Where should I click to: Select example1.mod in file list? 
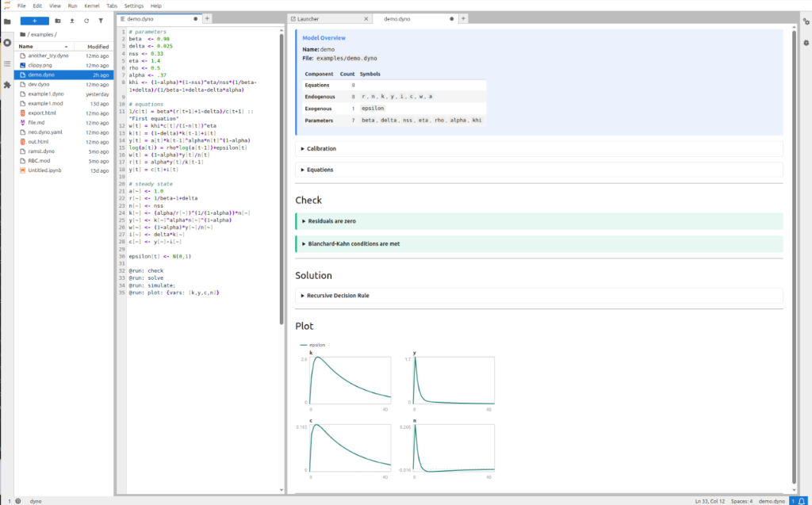63,104
